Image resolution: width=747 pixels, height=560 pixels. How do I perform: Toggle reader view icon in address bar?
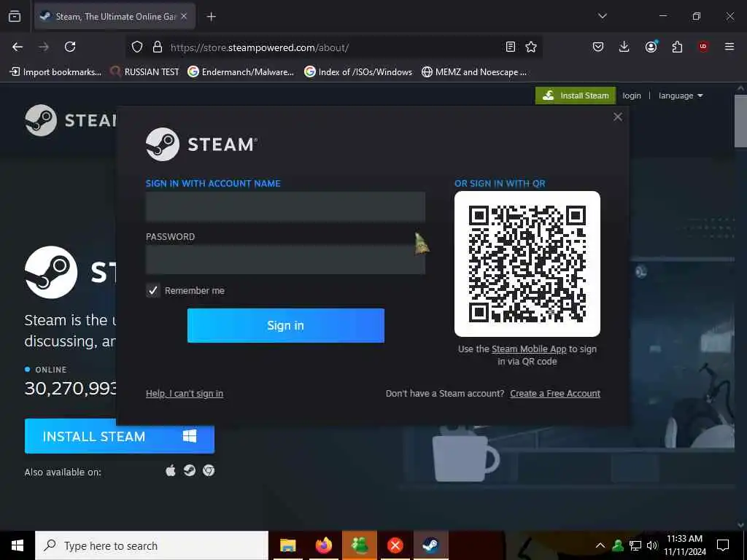pyautogui.click(x=510, y=47)
